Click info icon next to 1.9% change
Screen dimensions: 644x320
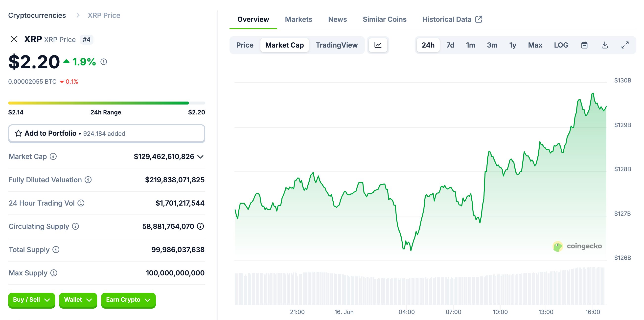(104, 62)
